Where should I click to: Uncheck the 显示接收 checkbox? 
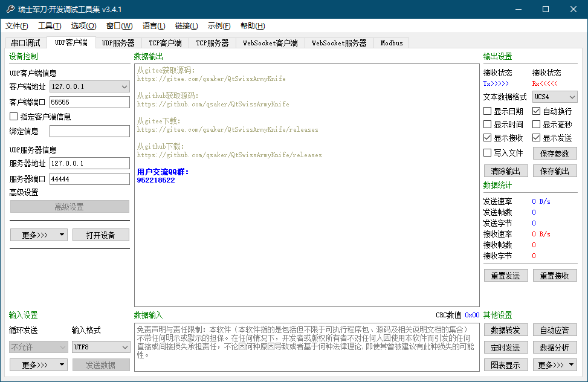coord(488,137)
